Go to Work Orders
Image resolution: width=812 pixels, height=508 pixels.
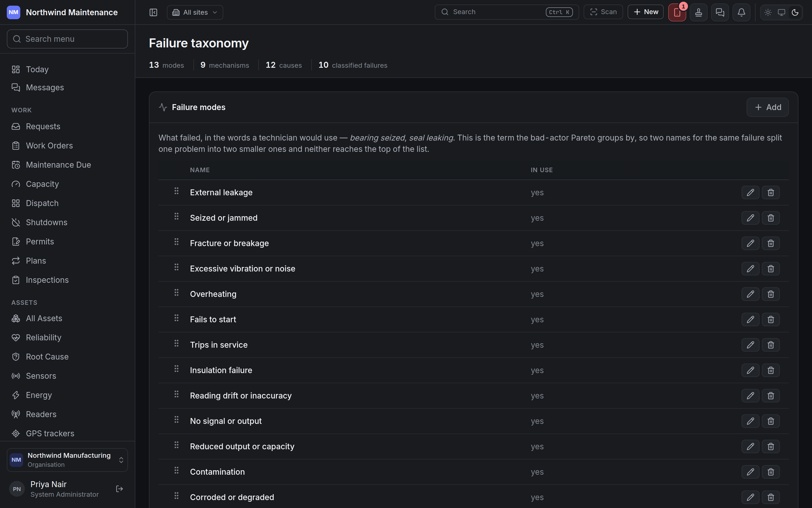pyautogui.click(x=67, y=145)
